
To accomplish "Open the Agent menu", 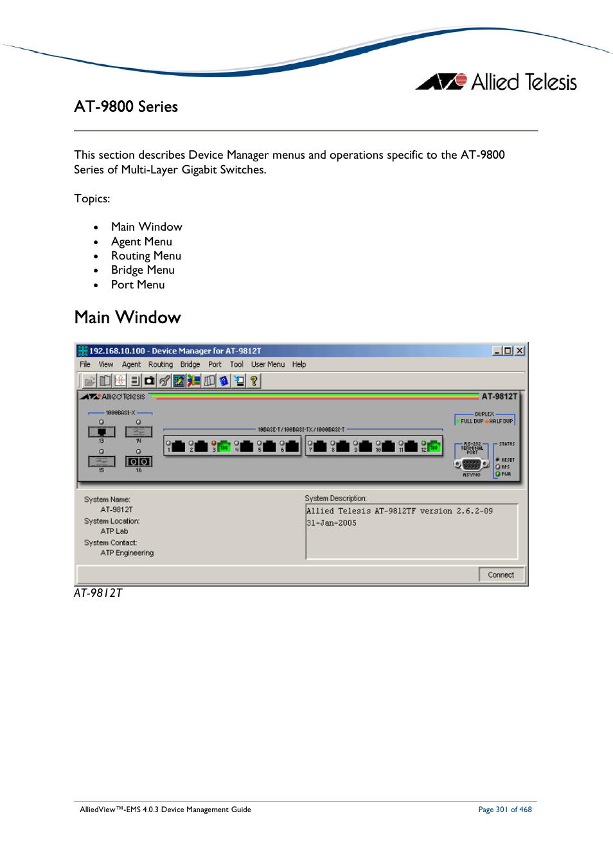I will 131,364.
